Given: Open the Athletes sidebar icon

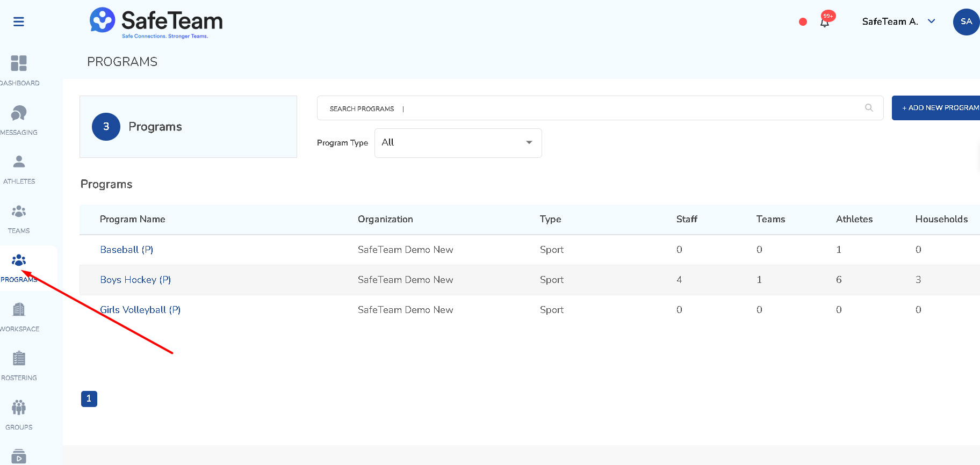Looking at the screenshot, I should pyautogui.click(x=19, y=162).
